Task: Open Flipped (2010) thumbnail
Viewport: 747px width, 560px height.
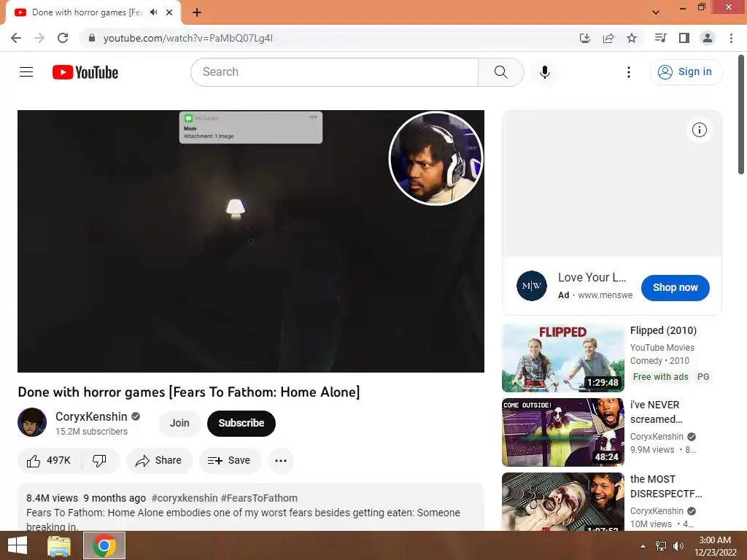Action: tap(562, 358)
